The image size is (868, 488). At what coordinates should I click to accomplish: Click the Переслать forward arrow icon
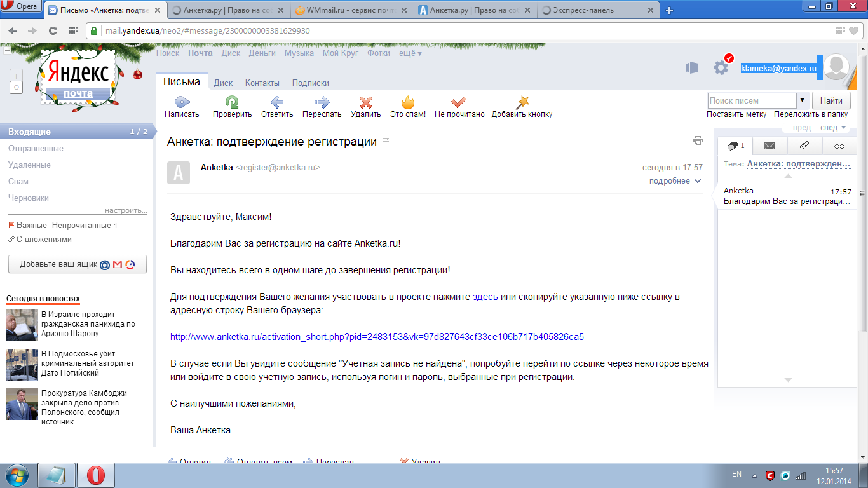tap(322, 102)
